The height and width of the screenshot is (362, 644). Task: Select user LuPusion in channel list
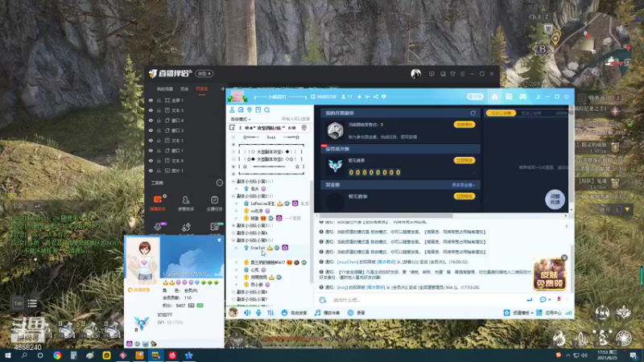(x=262, y=204)
